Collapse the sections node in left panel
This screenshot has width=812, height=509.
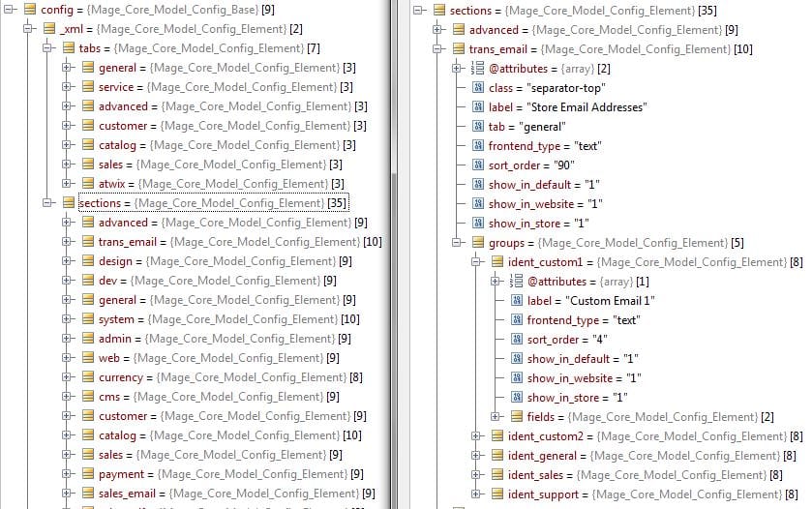(47, 203)
